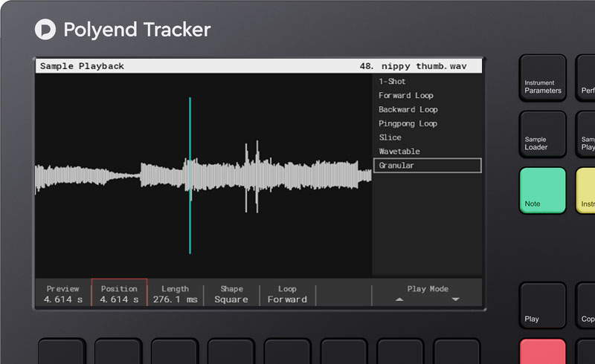Click the red record button
The image size is (595, 364).
pyautogui.click(x=543, y=351)
